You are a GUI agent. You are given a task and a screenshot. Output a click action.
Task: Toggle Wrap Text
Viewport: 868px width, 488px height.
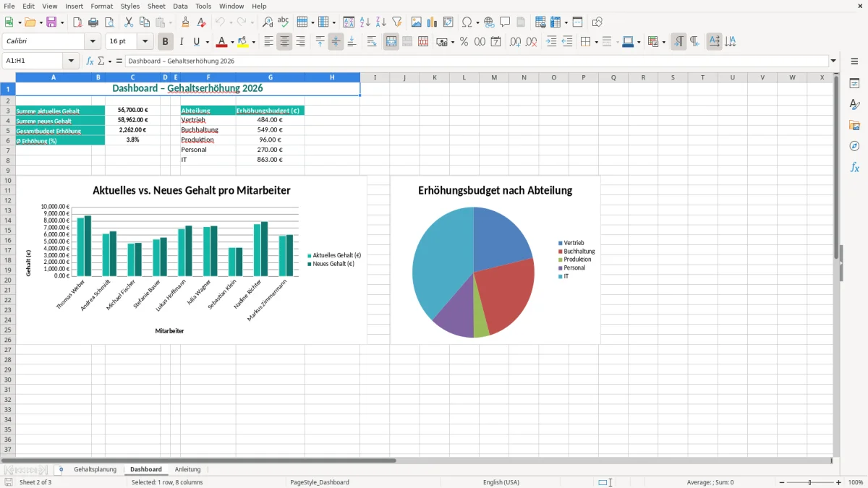(372, 42)
